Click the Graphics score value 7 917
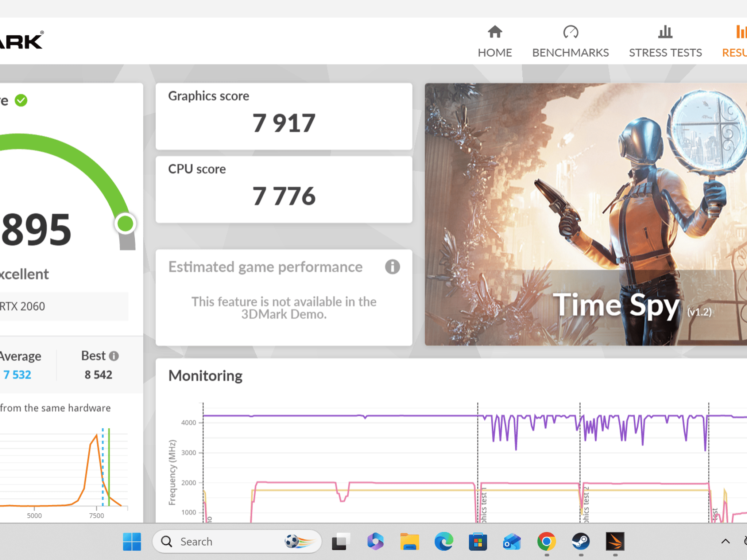 tap(284, 123)
